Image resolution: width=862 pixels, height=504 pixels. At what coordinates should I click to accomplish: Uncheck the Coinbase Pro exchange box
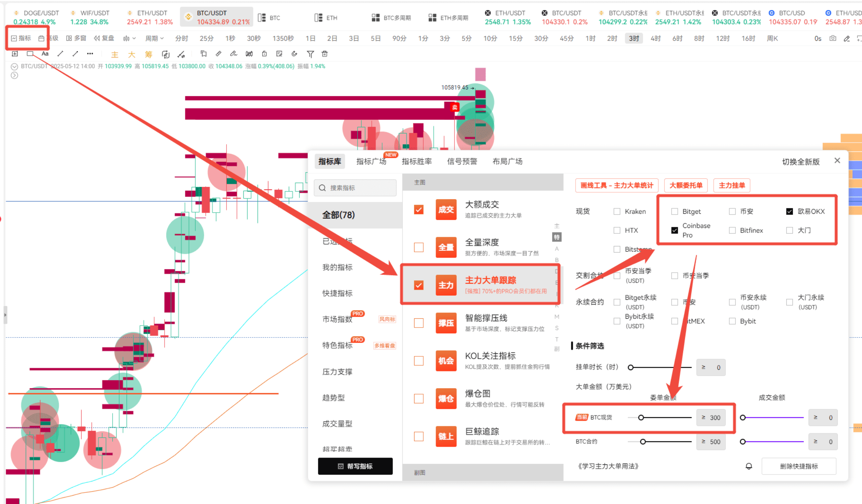674,230
